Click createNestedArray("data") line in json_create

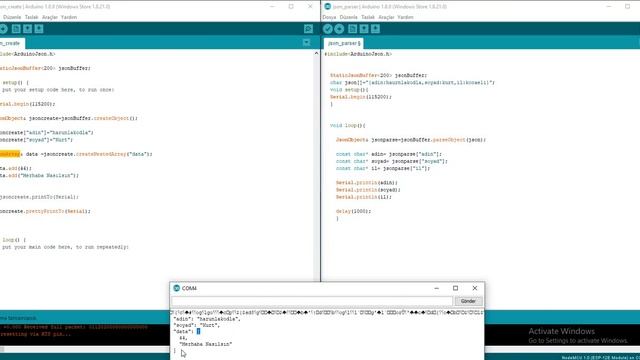click(x=76, y=154)
